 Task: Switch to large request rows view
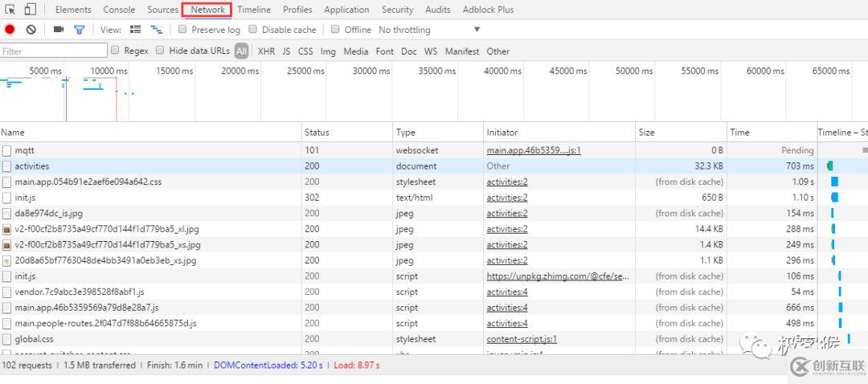pos(135,30)
